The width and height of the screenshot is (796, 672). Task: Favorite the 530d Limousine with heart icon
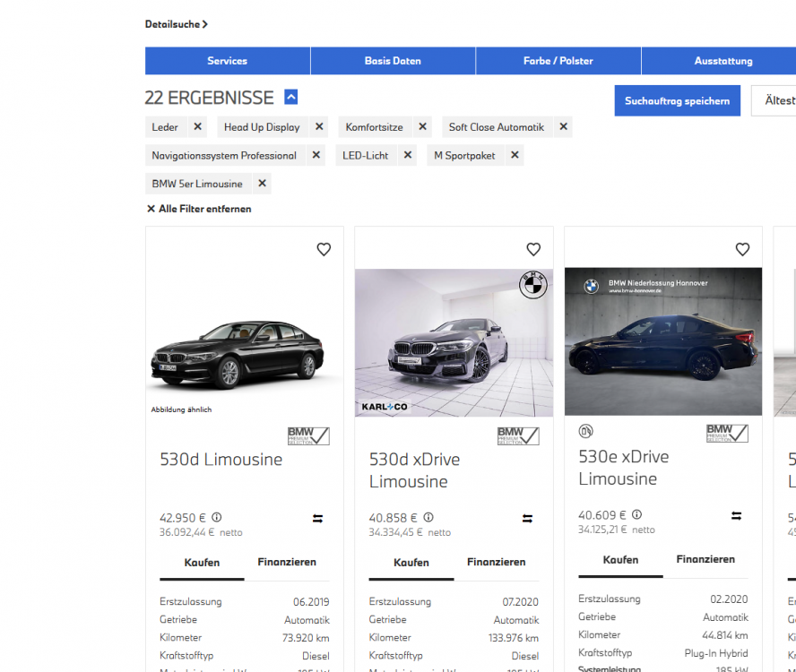coord(324,250)
